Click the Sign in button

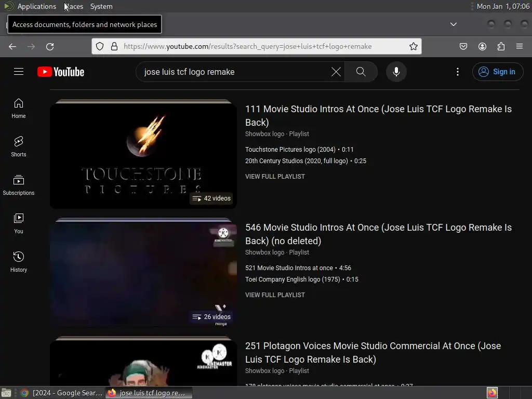coord(498,72)
